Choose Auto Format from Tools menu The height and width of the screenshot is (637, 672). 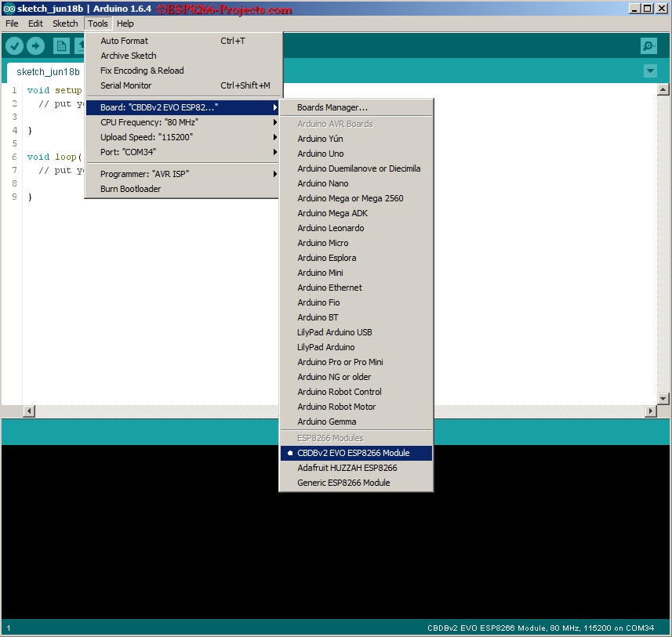pos(183,41)
